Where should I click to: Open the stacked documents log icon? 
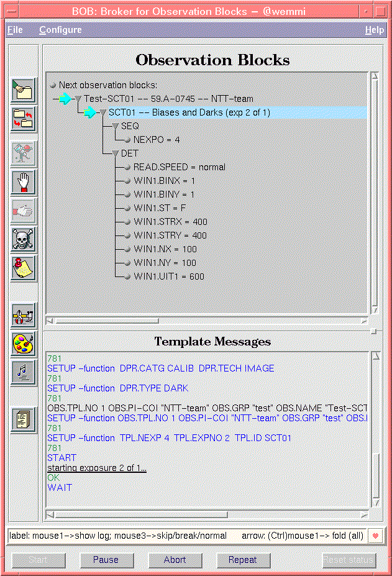[24, 418]
